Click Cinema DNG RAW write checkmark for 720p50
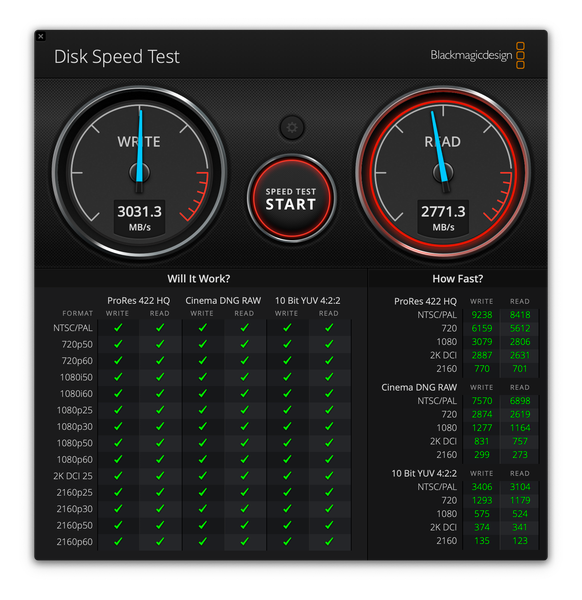This screenshot has height=600, width=582. tap(202, 344)
